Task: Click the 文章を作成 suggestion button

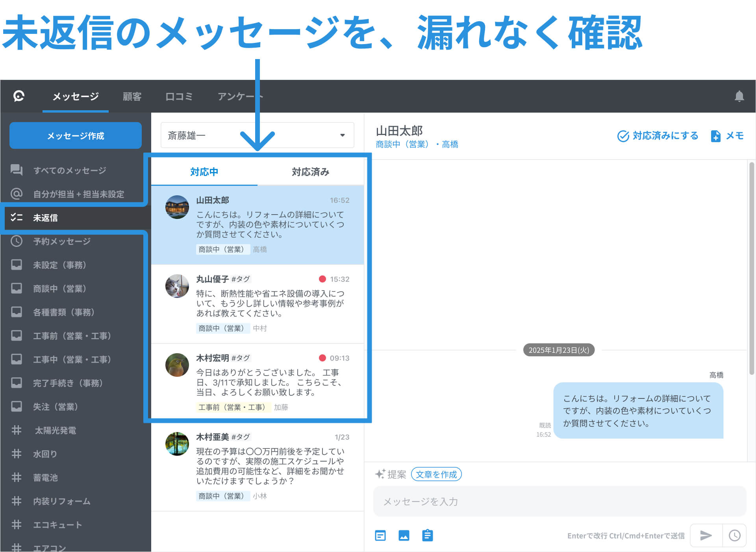Action: click(x=436, y=474)
